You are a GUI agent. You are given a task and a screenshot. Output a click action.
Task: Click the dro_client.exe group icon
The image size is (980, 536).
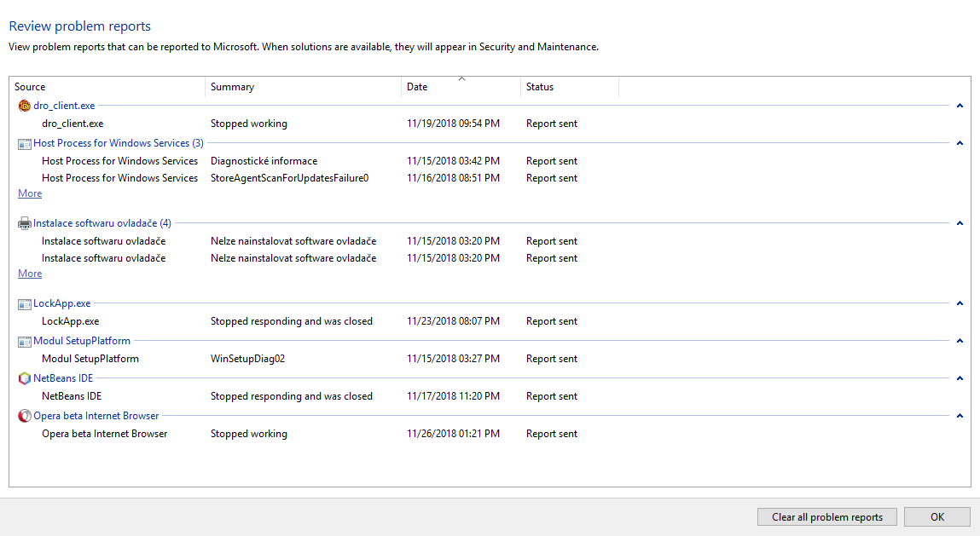(x=24, y=106)
